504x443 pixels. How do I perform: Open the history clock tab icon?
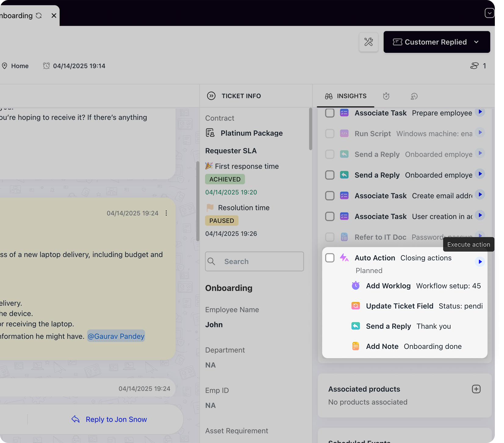click(x=414, y=96)
